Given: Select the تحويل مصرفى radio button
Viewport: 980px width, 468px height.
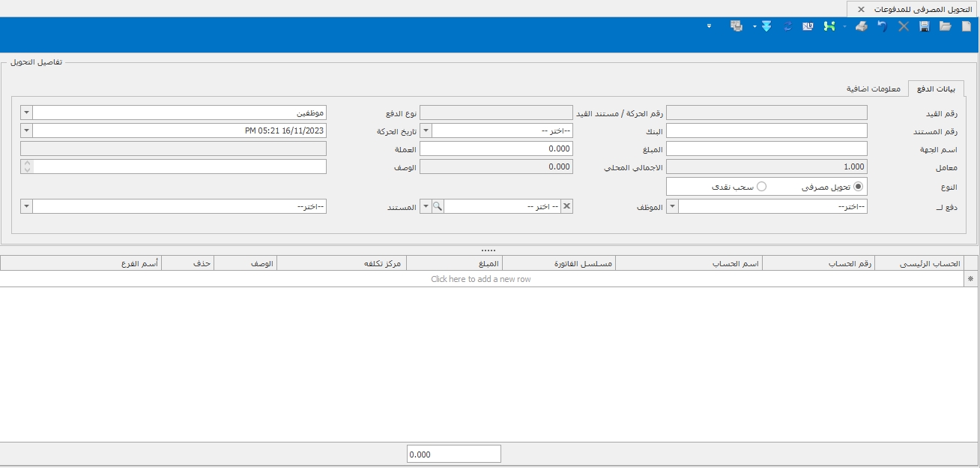Looking at the screenshot, I should (x=858, y=187).
